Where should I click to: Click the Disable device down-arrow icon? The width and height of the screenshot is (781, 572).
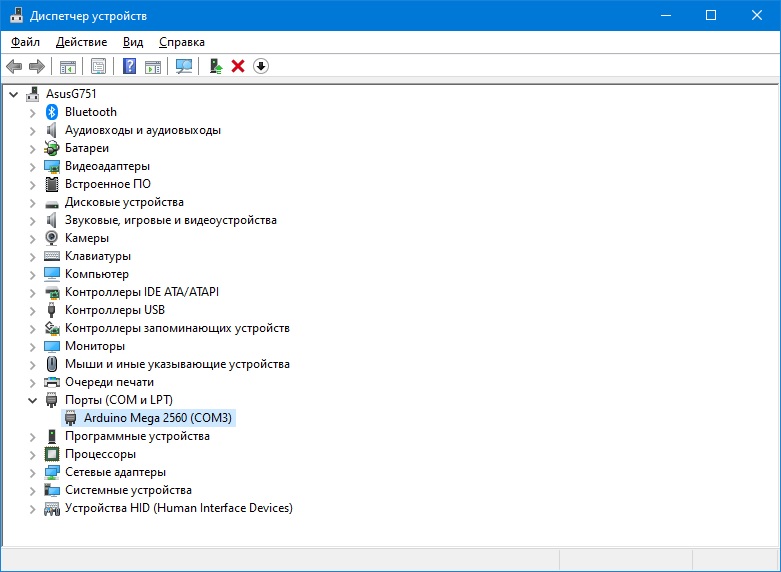pos(261,66)
